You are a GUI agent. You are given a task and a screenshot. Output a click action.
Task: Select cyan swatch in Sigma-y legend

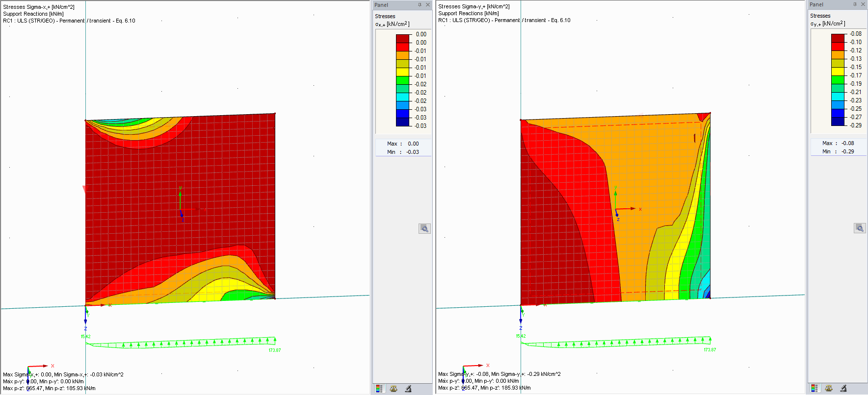[838, 97]
